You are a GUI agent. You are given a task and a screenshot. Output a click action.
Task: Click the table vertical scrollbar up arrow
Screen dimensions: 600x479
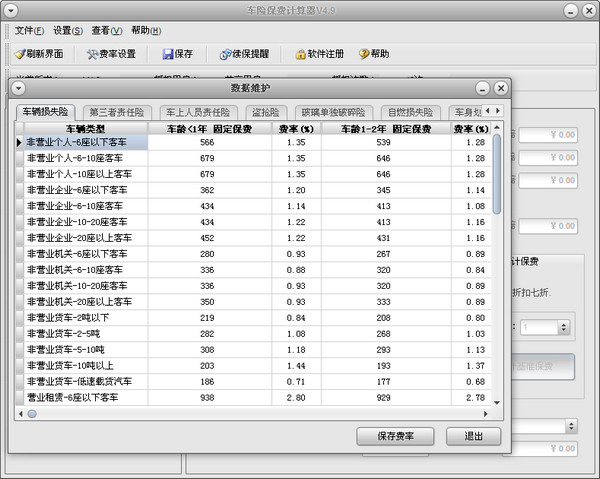497,127
